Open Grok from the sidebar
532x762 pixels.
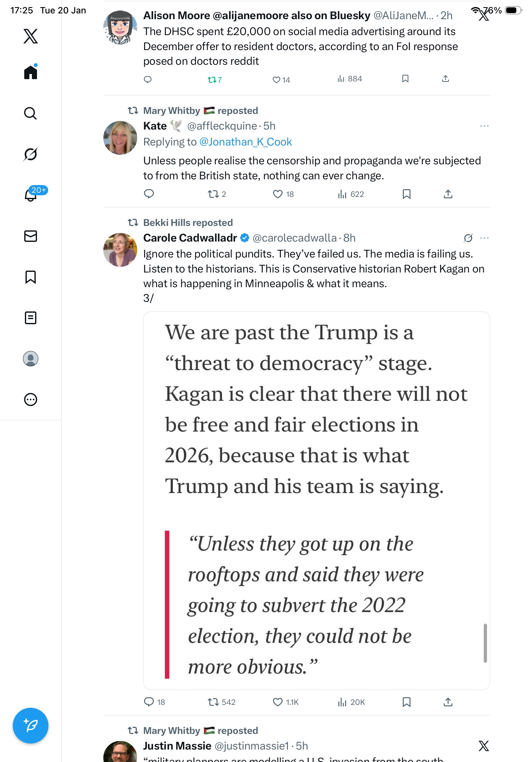click(31, 154)
